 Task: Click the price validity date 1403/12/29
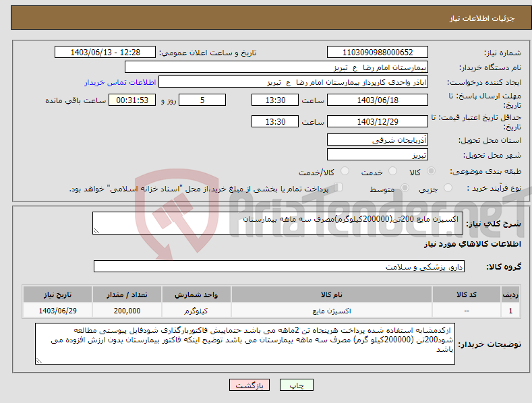coord(378,121)
